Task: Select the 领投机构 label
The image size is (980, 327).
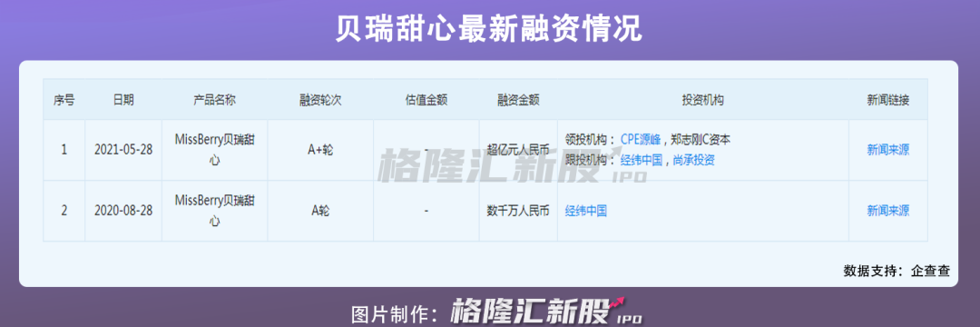Action: [587, 139]
